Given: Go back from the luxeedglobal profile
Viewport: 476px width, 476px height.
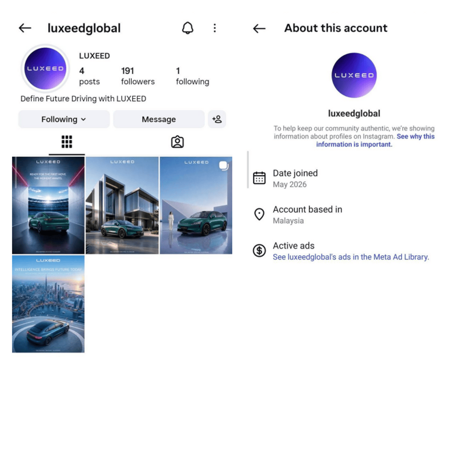Looking at the screenshot, I should [25, 28].
